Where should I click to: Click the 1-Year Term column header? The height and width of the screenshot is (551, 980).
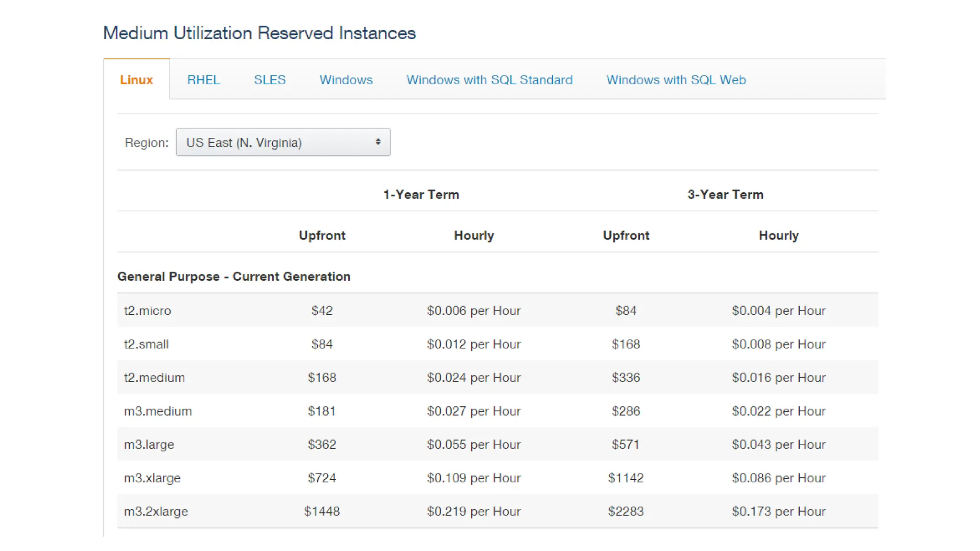click(x=421, y=195)
